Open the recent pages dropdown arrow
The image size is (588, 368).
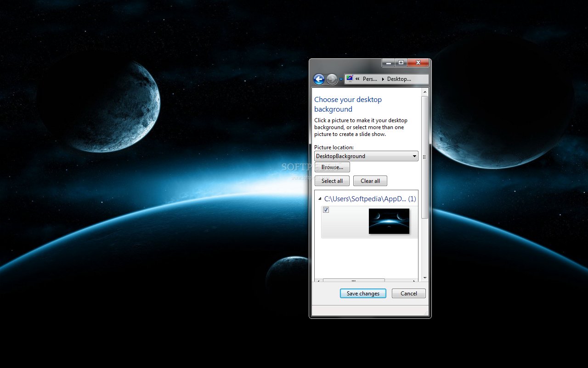341,79
